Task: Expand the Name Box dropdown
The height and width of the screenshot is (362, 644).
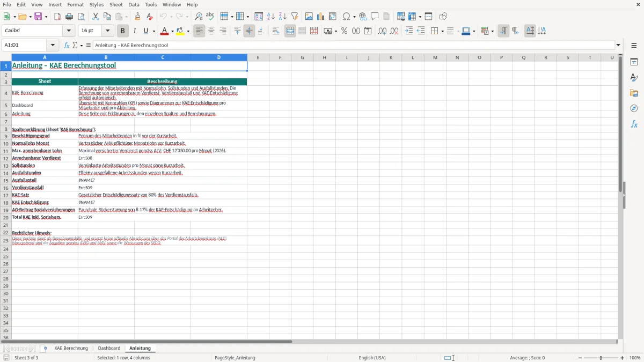Action: click(x=53, y=46)
